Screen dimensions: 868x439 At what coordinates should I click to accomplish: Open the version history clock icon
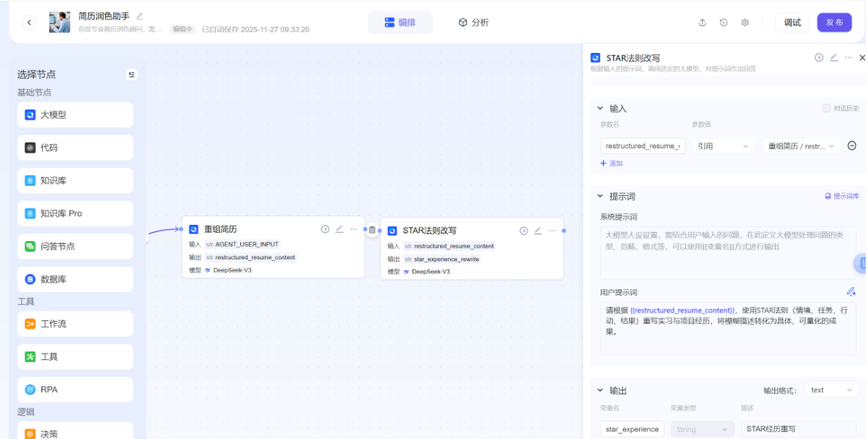(x=724, y=23)
